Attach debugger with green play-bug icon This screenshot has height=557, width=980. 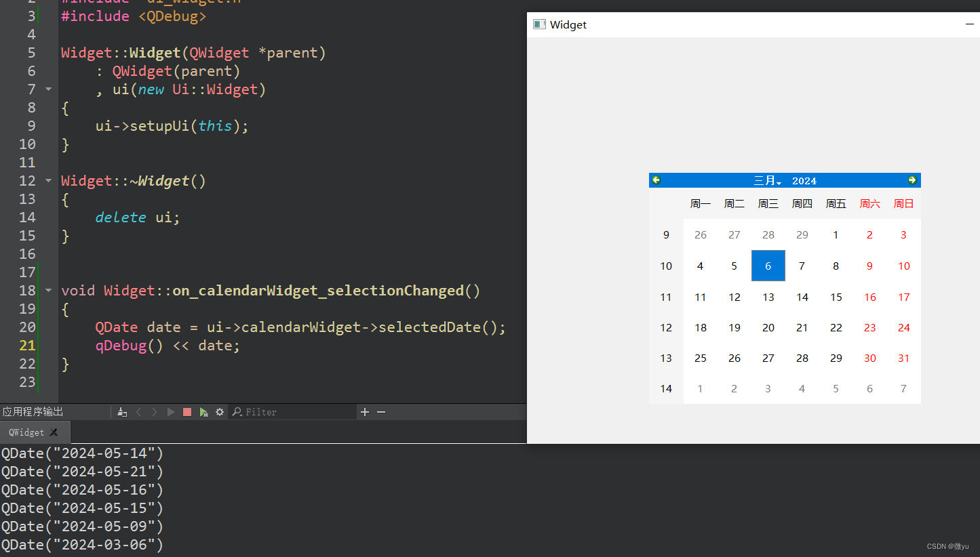[x=203, y=412]
